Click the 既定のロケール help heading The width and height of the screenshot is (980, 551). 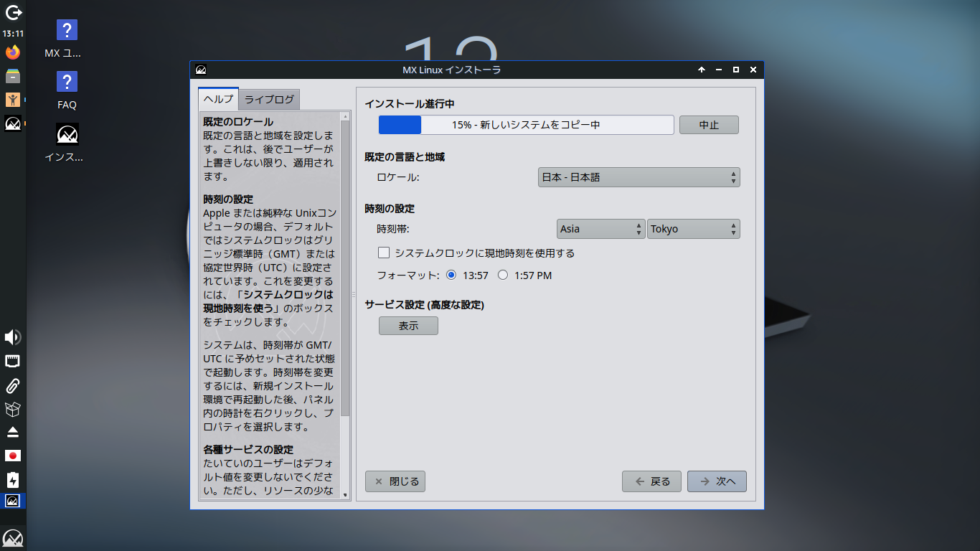click(x=238, y=121)
